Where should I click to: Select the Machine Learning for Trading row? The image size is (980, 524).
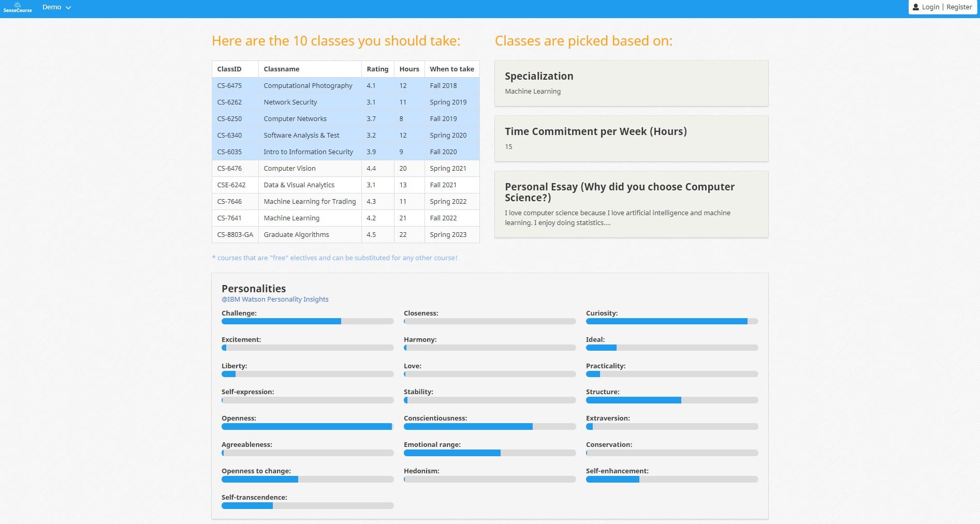pos(309,202)
